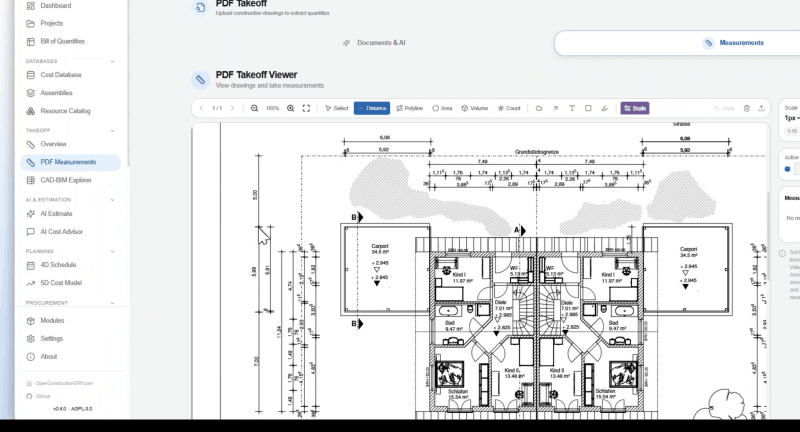Zoom in on the drawing
800x432 pixels.
pos(290,109)
